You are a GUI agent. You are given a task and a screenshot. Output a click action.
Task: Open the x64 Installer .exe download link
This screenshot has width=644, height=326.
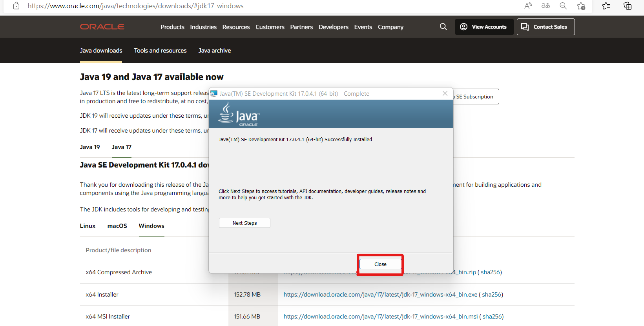pyautogui.click(x=380, y=295)
